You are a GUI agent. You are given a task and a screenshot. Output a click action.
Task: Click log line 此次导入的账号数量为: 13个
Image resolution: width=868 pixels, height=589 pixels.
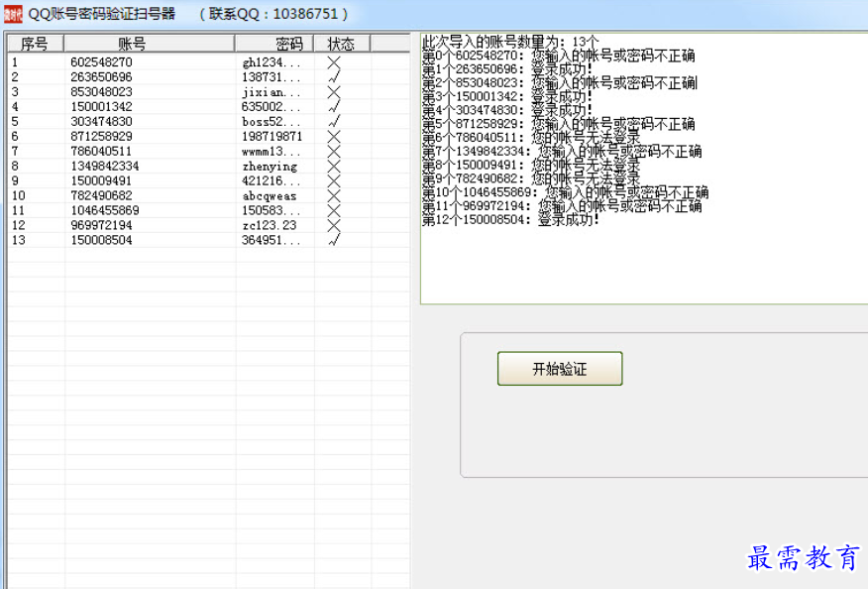click(510, 42)
